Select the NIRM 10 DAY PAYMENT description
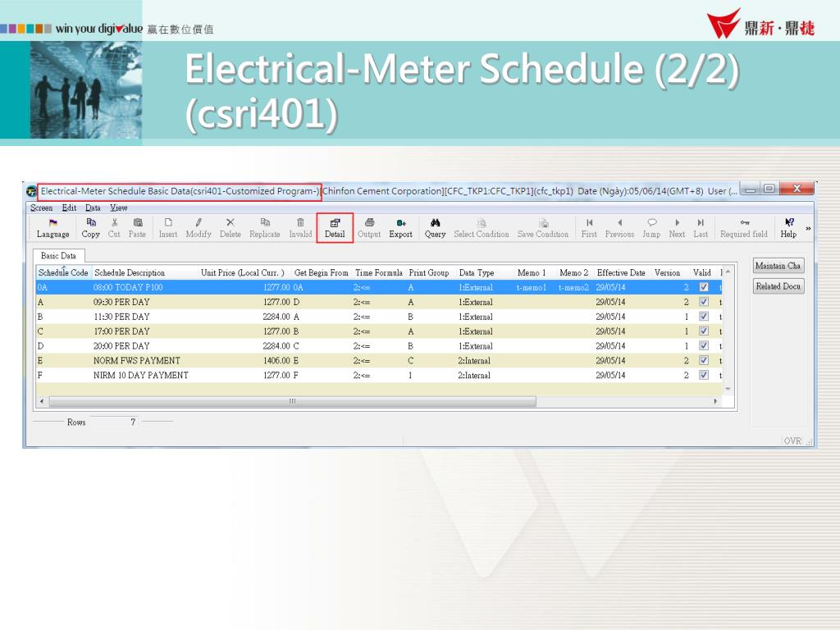The height and width of the screenshot is (630, 840). coord(141,376)
